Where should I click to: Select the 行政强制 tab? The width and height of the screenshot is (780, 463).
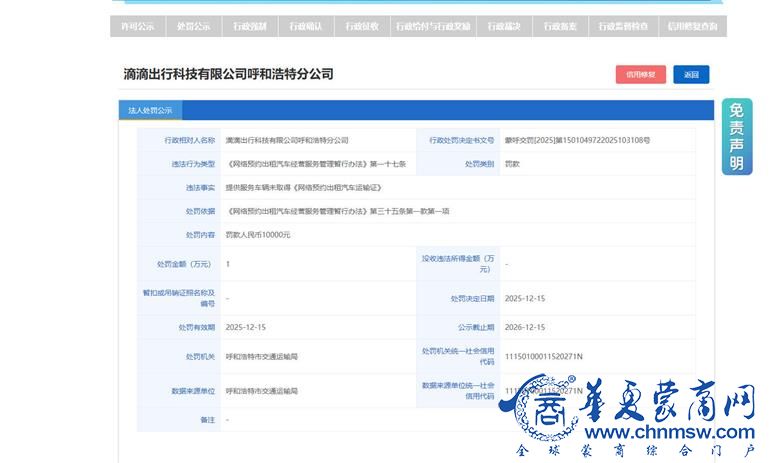tap(249, 26)
